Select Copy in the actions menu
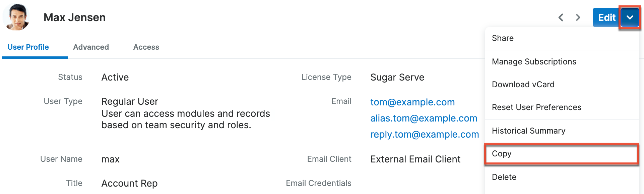This screenshot has height=194, width=644. tap(502, 154)
